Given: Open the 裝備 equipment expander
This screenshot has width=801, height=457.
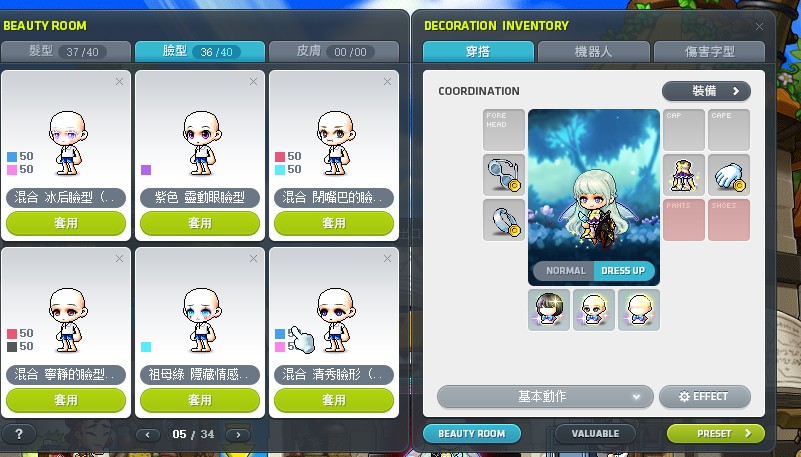Looking at the screenshot, I should [706, 91].
